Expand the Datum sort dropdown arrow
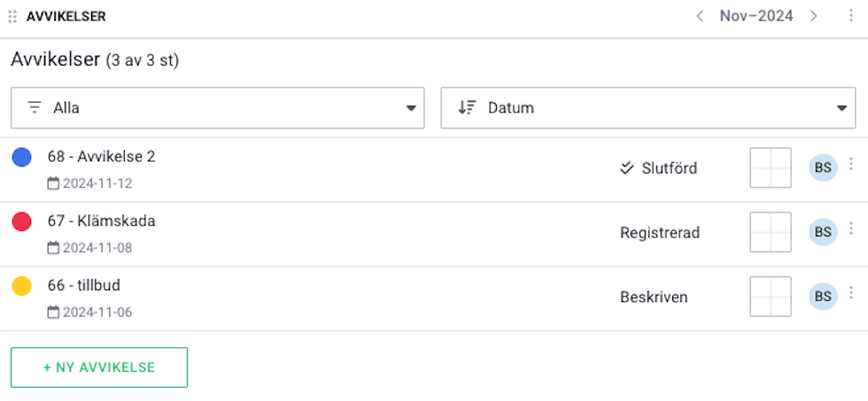This screenshot has width=868, height=401. pyautogui.click(x=842, y=108)
